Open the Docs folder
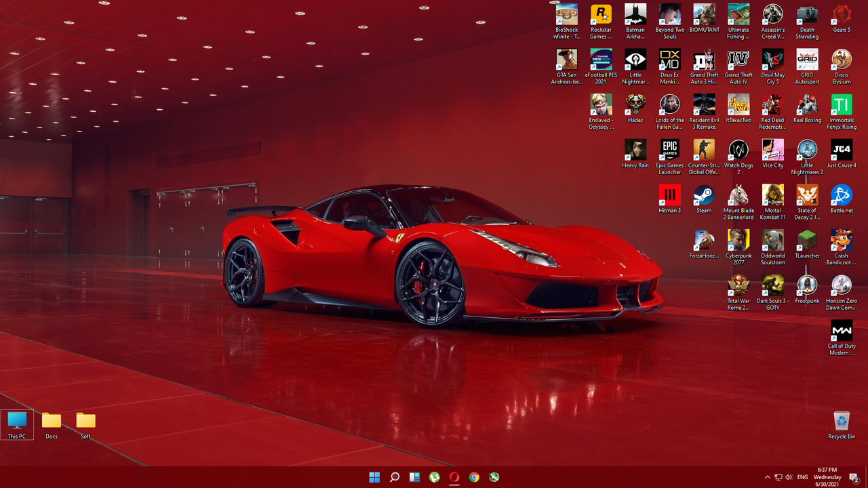 tap(52, 422)
